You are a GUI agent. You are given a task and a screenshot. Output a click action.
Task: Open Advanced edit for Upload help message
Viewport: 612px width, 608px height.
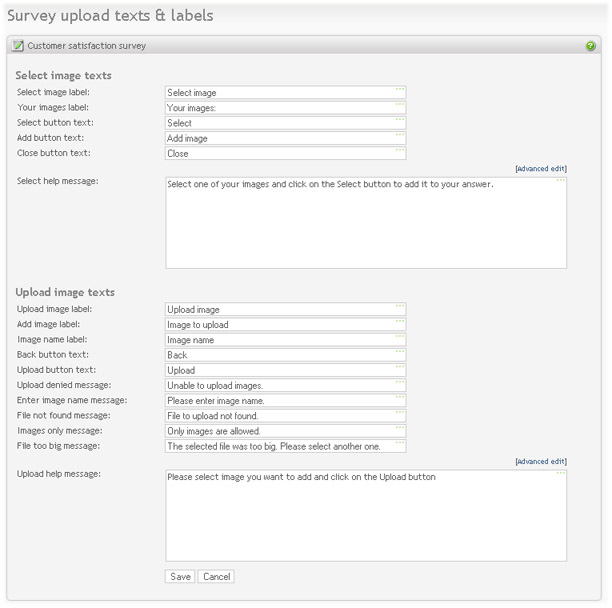pyautogui.click(x=541, y=461)
